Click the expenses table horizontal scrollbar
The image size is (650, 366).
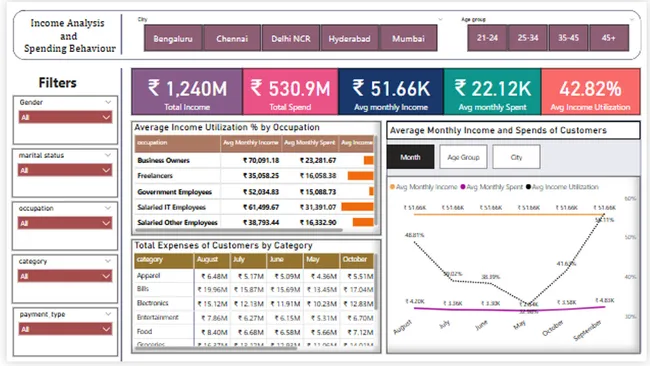pyautogui.click(x=216, y=348)
